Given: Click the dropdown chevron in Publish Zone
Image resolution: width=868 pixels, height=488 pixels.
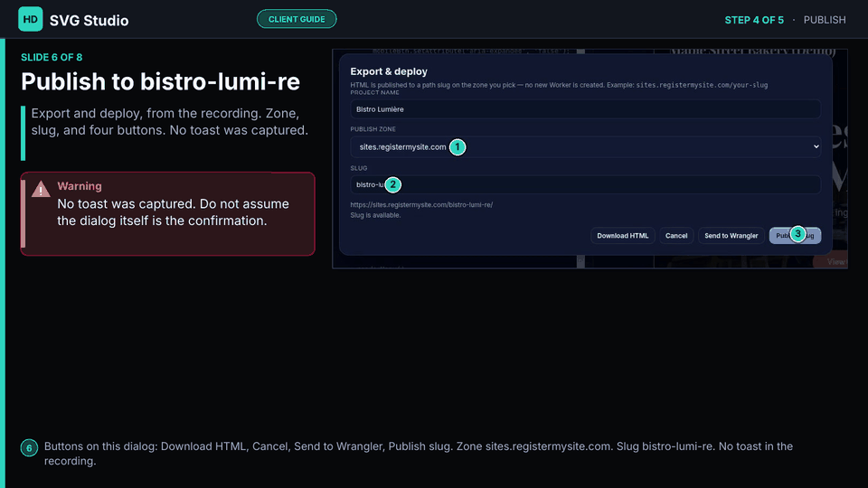Looking at the screenshot, I should [x=816, y=146].
